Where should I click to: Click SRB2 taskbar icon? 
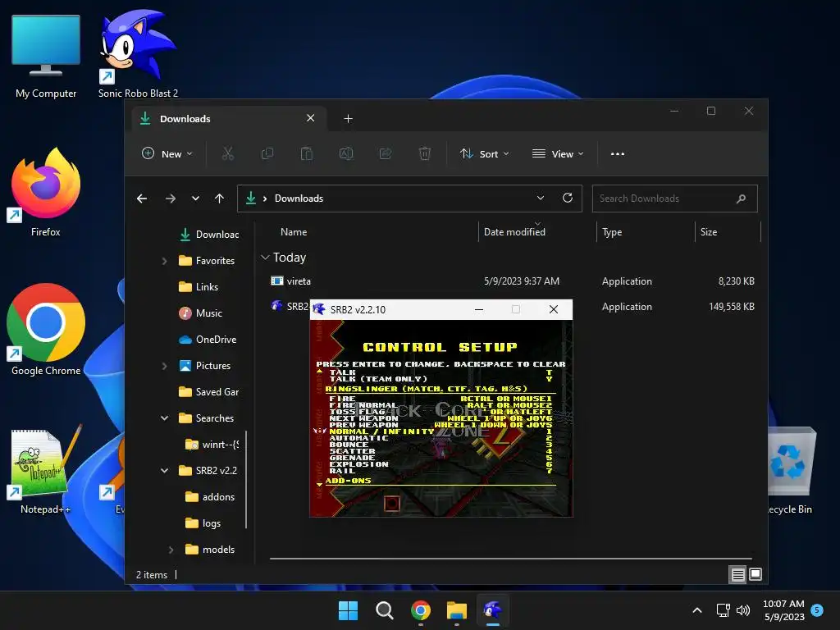tap(493, 610)
